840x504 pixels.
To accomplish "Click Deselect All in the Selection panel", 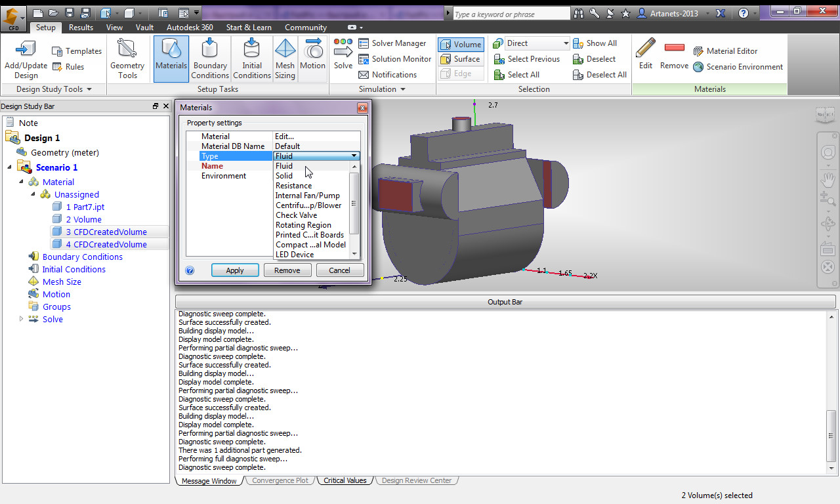I will click(599, 75).
